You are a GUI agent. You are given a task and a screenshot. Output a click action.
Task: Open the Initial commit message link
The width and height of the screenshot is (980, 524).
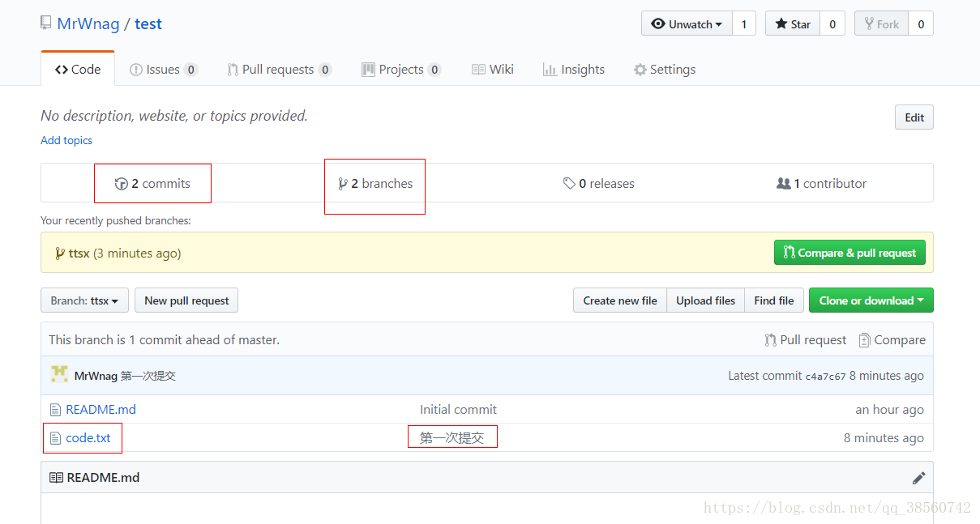point(458,410)
